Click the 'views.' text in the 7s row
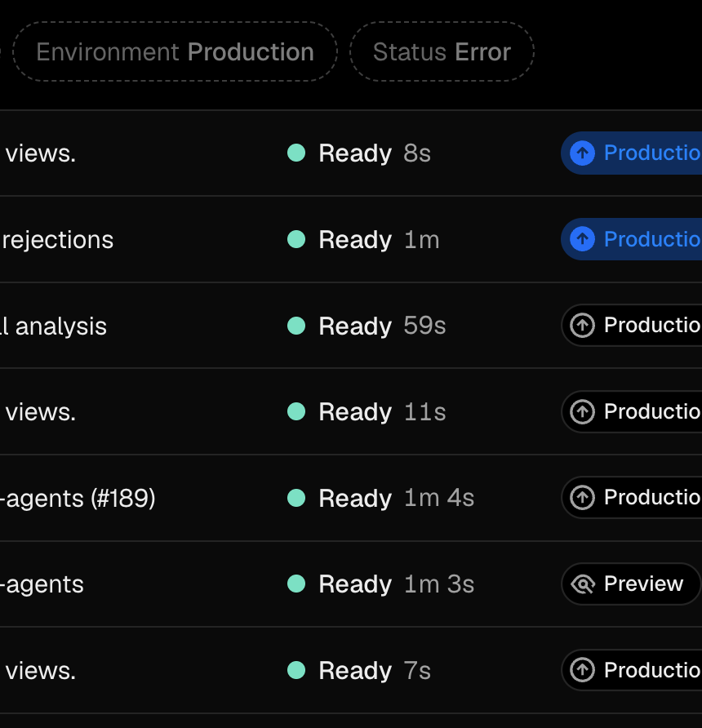 pyautogui.click(x=40, y=670)
